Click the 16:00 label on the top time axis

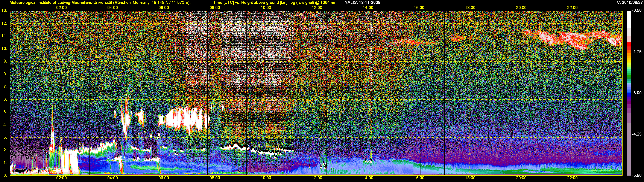(419, 7)
